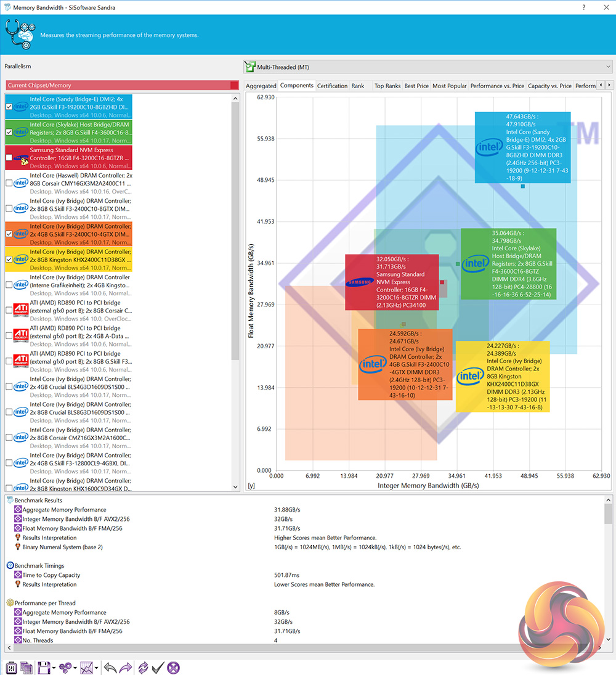Click the line chart graph icon
616x675 pixels.
click(86, 668)
